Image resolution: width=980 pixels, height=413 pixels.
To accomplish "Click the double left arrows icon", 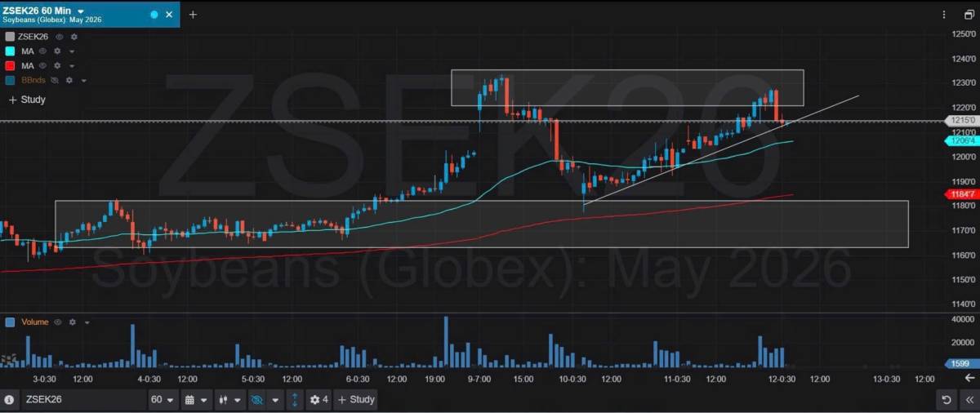I will point(968,400).
